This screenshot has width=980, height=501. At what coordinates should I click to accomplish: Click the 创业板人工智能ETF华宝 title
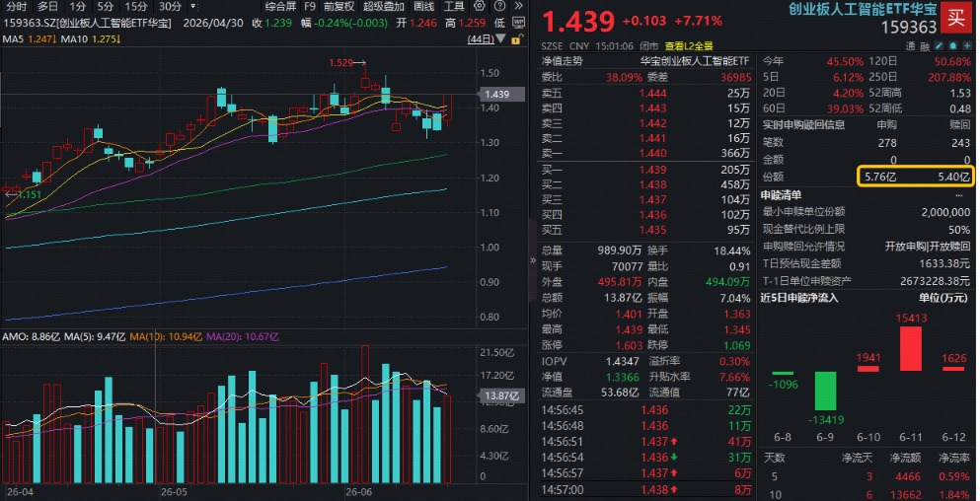click(864, 9)
